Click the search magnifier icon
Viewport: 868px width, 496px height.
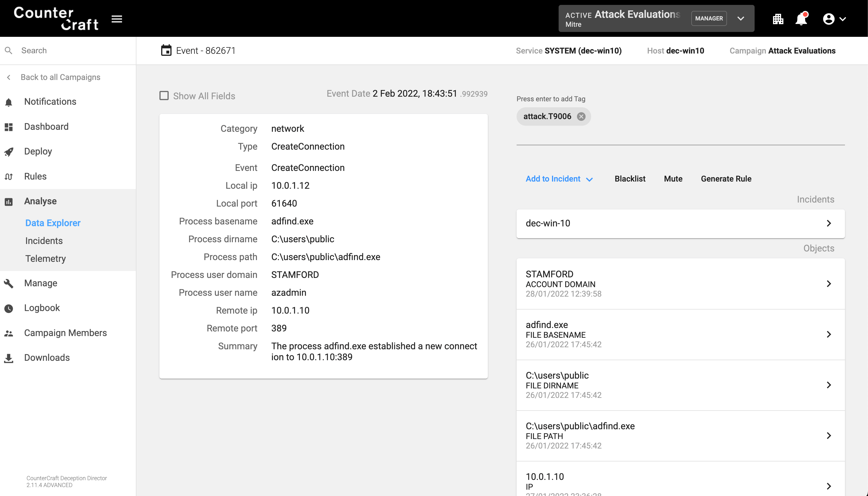pyautogui.click(x=9, y=50)
